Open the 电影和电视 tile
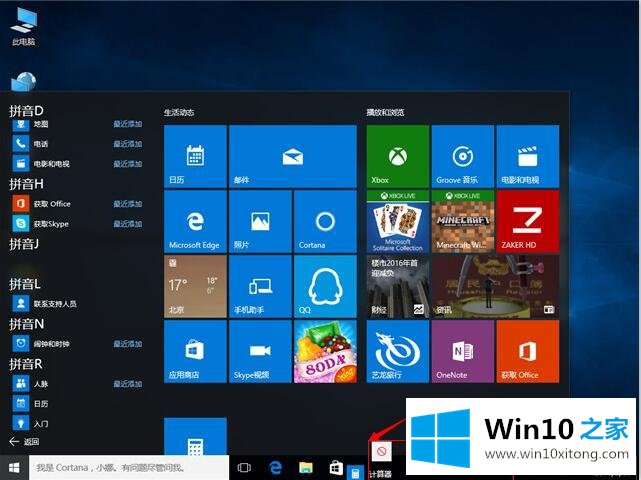This screenshot has height=480, width=641. pos(528,156)
